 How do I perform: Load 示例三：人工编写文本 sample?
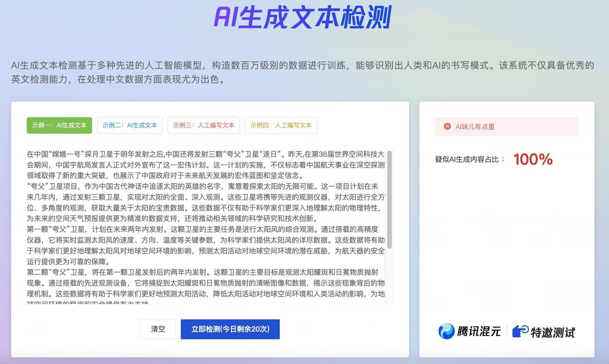204,125
